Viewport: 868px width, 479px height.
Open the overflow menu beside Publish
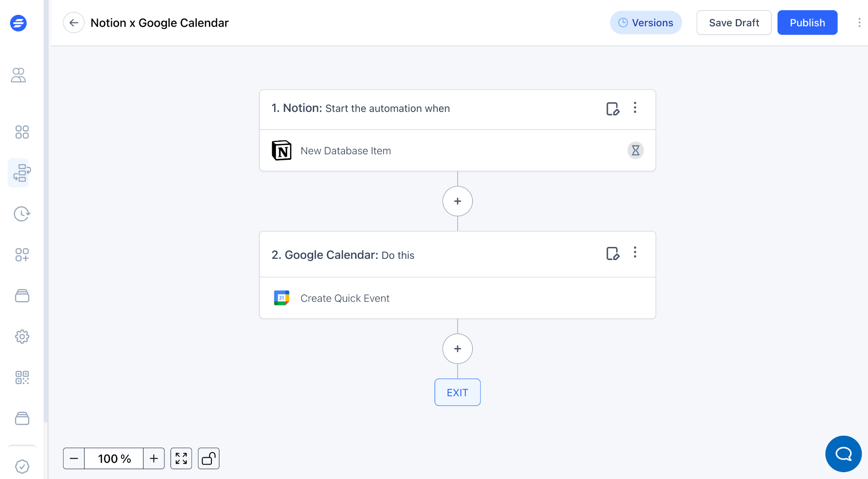(x=860, y=22)
